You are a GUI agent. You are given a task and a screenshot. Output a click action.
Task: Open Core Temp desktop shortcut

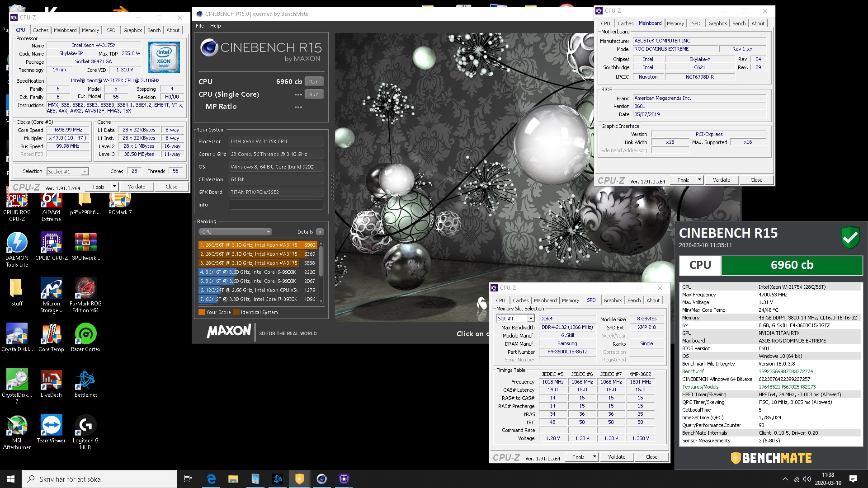coord(51,338)
